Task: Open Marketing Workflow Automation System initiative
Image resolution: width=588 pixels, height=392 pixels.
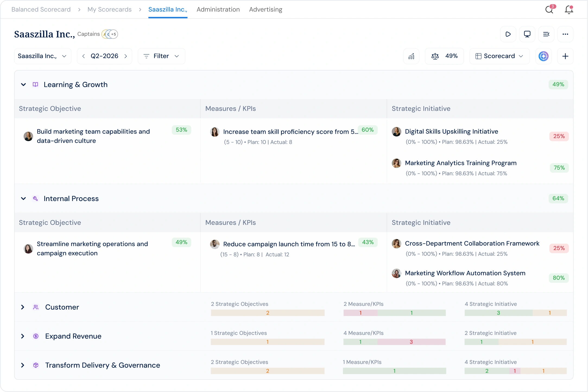Action: pos(465,273)
